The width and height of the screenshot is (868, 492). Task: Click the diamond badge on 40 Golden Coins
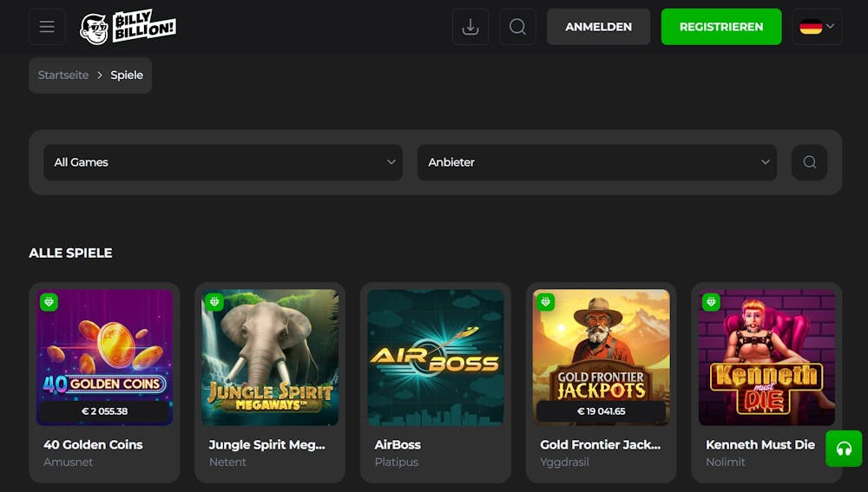49,302
